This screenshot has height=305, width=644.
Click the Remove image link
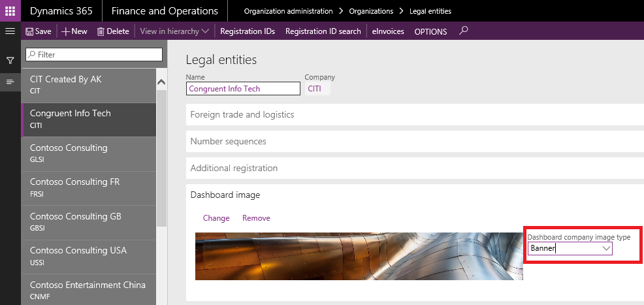click(x=256, y=218)
